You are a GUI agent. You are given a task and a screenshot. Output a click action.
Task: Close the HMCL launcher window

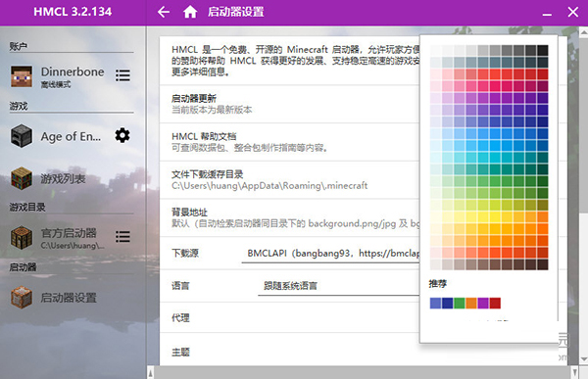[x=573, y=12]
